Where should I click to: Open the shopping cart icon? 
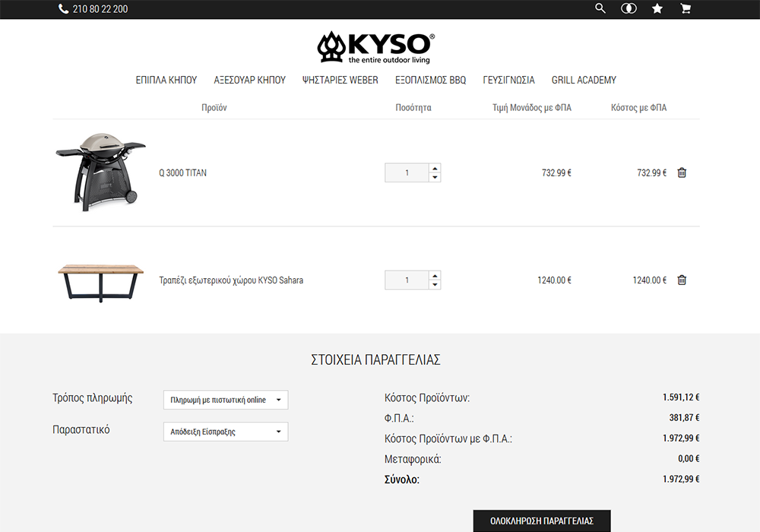[x=686, y=8]
